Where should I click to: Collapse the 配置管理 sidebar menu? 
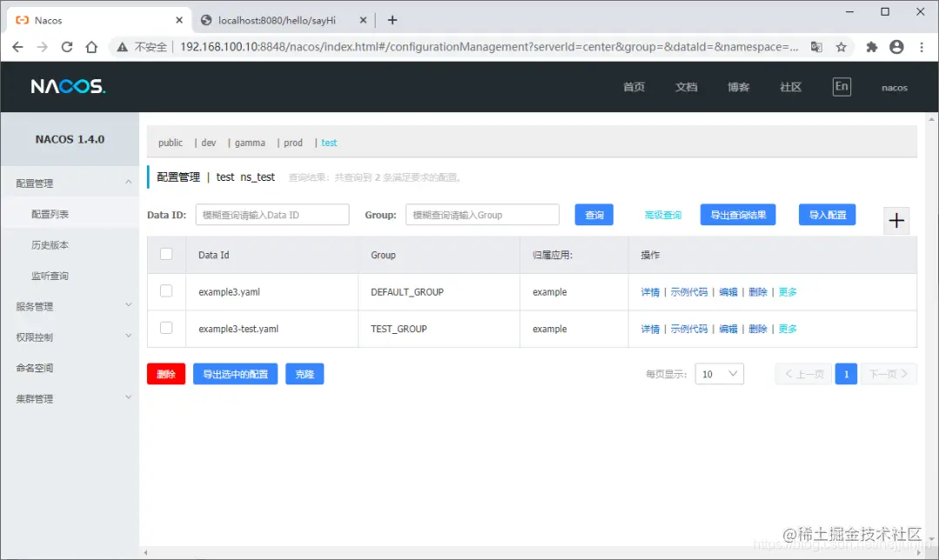pos(70,183)
